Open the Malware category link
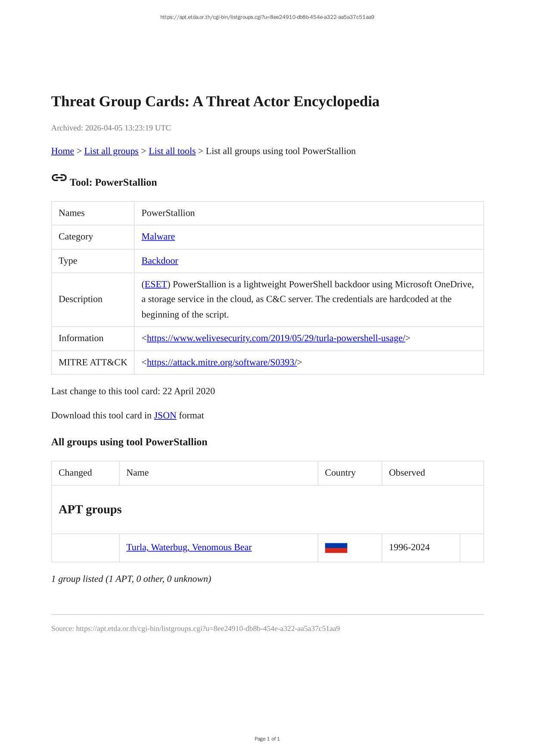This screenshot has width=535, height=756. click(158, 237)
